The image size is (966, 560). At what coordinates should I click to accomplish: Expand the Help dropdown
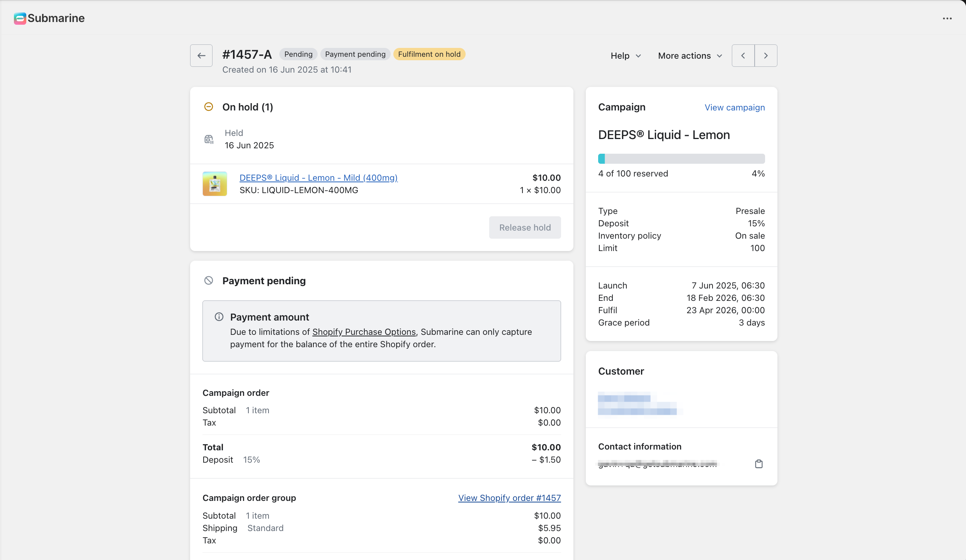(x=626, y=56)
